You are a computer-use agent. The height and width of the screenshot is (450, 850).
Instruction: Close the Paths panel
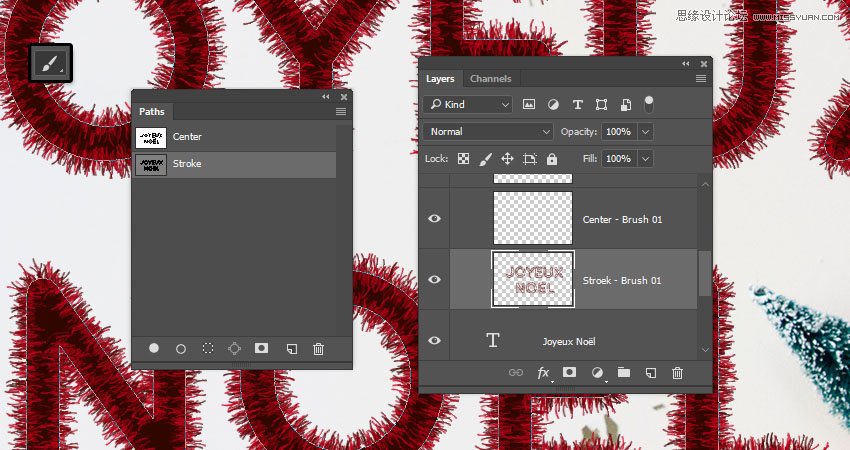pos(344,97)
